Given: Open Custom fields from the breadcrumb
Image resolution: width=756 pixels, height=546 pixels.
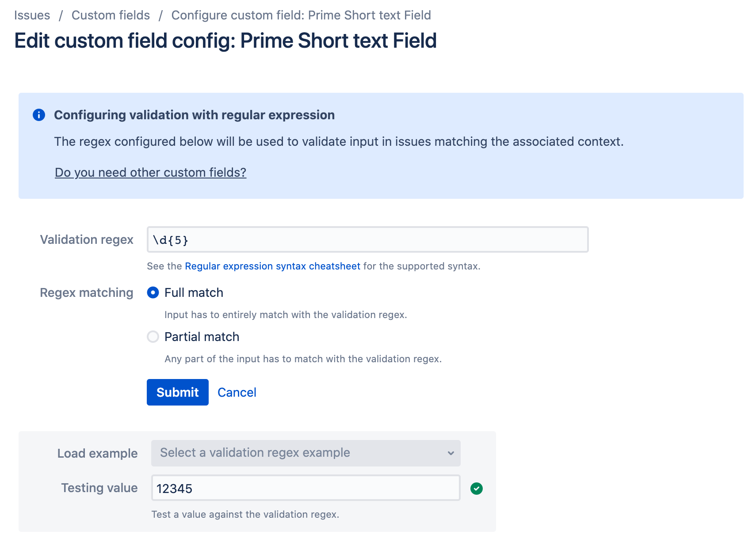Looking at the screenshot, I should click(x=111, y=15).
